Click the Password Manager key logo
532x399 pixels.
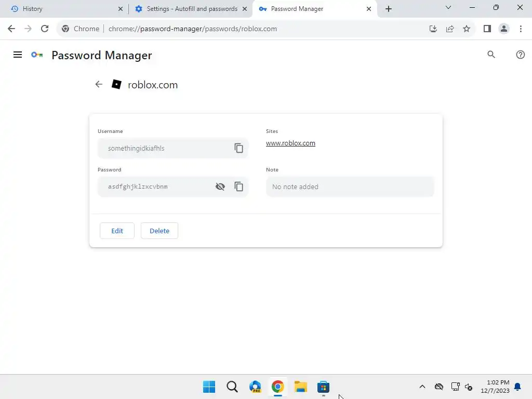point(37,55)
